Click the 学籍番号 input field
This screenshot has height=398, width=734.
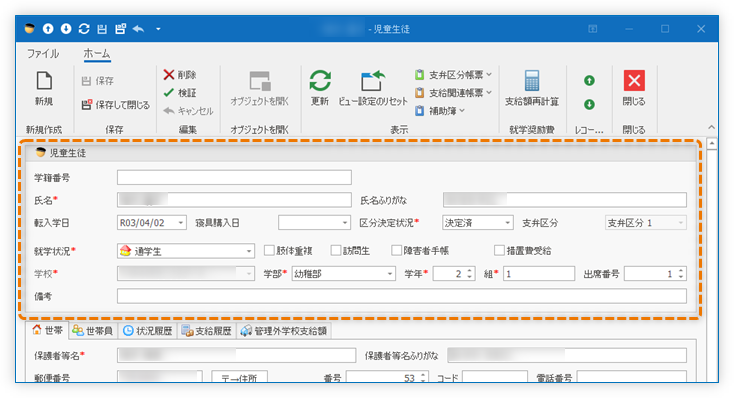[234, 177]
